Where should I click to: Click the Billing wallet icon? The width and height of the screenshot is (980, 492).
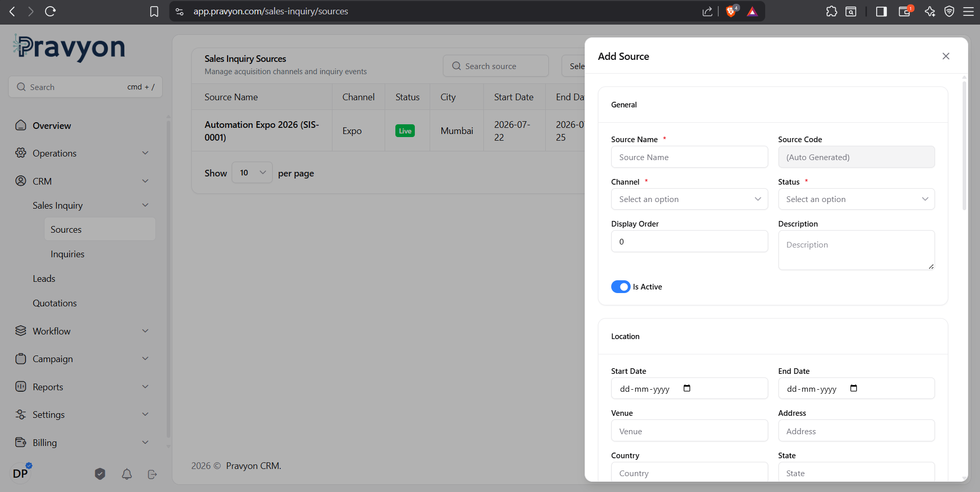[x=20, y=442]
